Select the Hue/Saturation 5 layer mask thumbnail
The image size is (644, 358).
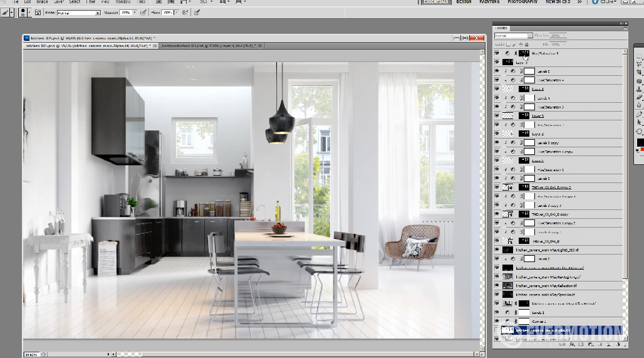[x=524, y=53]
